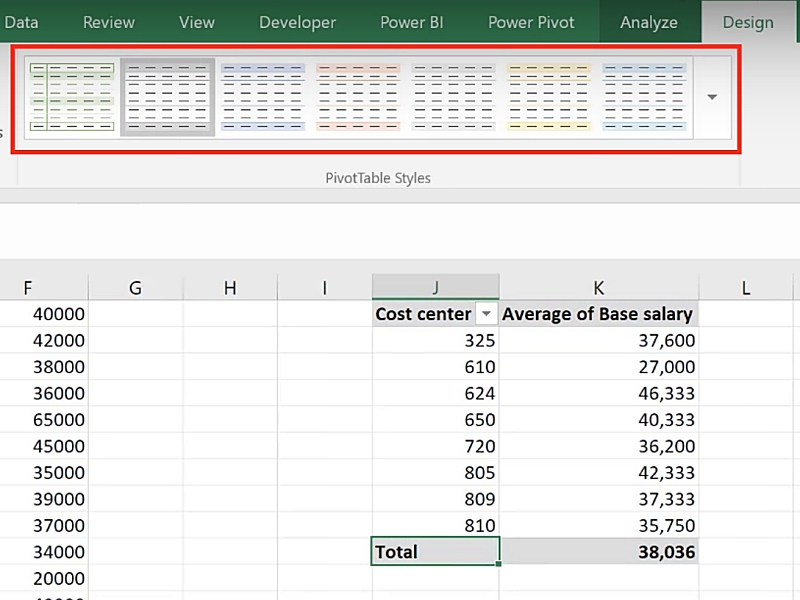The image size is (800, 600).
Task: Switch to the Analyze tab
Action: [x=648, y=22]
